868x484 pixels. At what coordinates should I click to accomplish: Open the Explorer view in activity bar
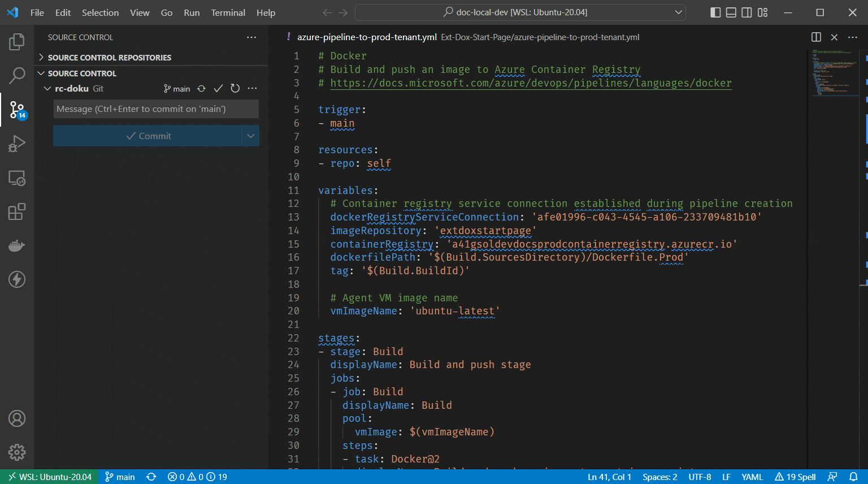tap(17, 41)
